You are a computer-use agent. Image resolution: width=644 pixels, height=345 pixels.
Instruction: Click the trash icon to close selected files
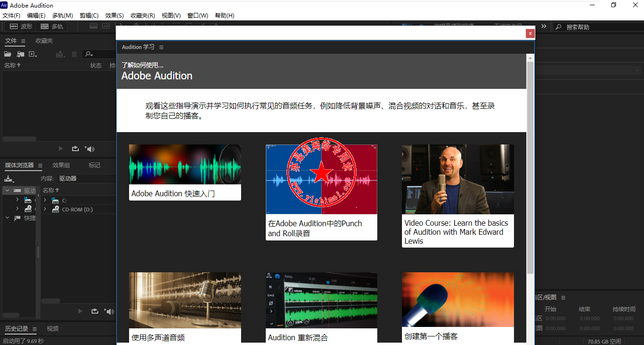point(74,54)
